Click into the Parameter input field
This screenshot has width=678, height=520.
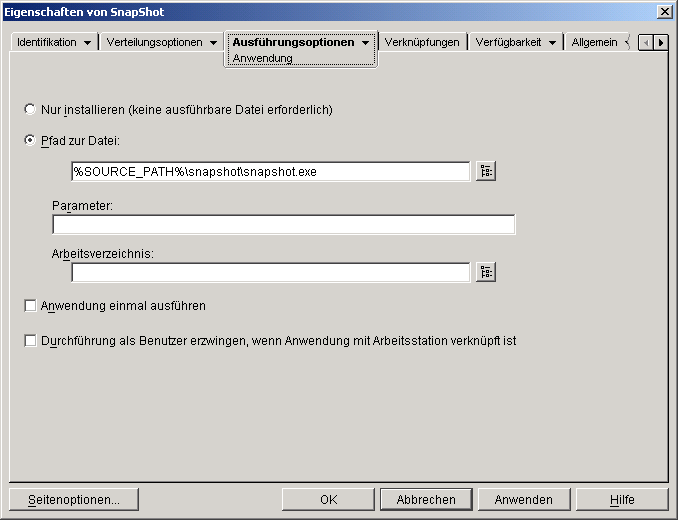[x=284, y=224]
